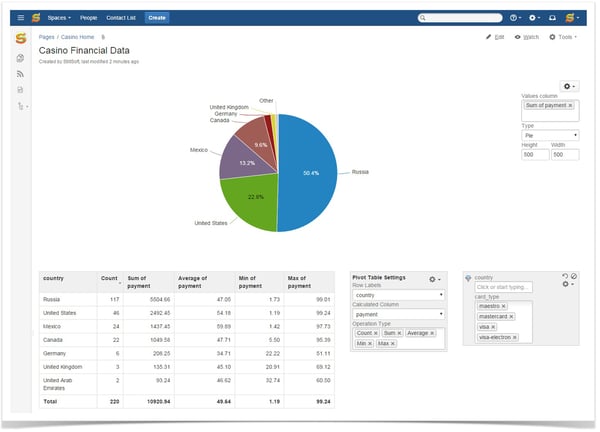Open the Spaces menu
The width and height of the screenshot is (600, 432).
point(58,18)
